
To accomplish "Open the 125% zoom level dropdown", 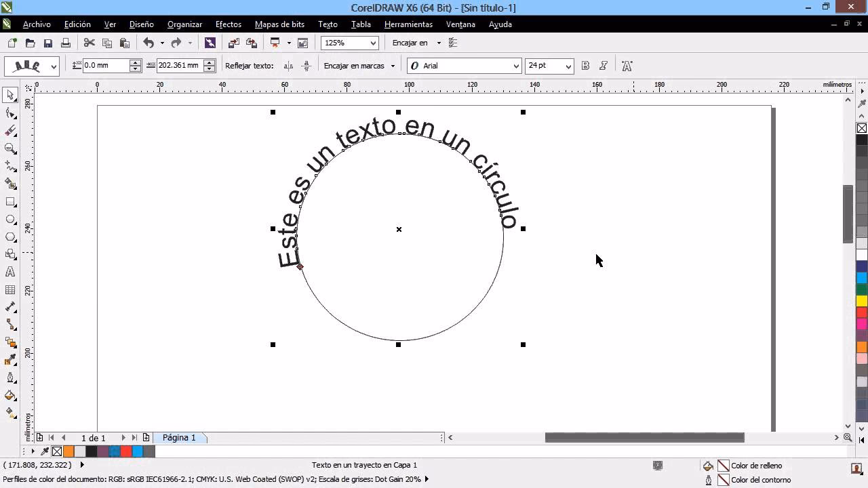I will coord(374,43).
